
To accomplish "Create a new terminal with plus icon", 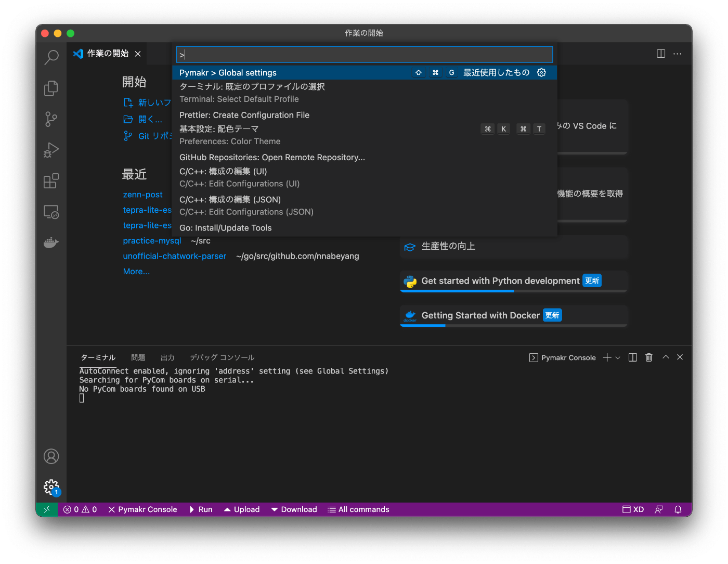I will pos(607,357).
